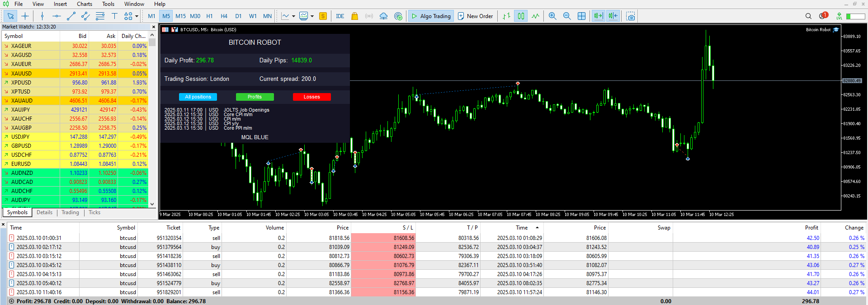
Task: Switch chart to line chart mode
Action: 536,16
